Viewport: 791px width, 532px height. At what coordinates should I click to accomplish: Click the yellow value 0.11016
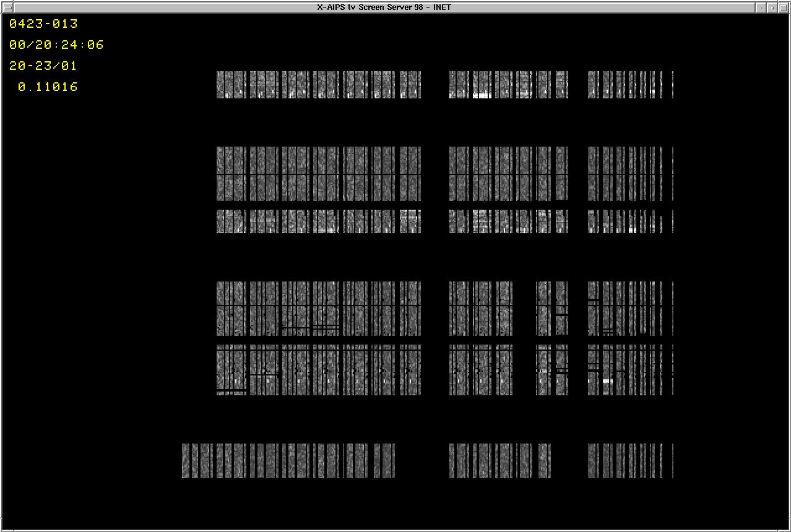tap(48, 87)
